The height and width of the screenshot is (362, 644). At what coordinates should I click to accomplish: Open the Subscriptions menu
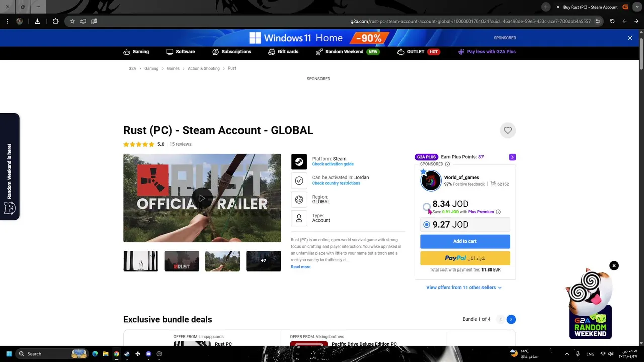click(231, 52)
